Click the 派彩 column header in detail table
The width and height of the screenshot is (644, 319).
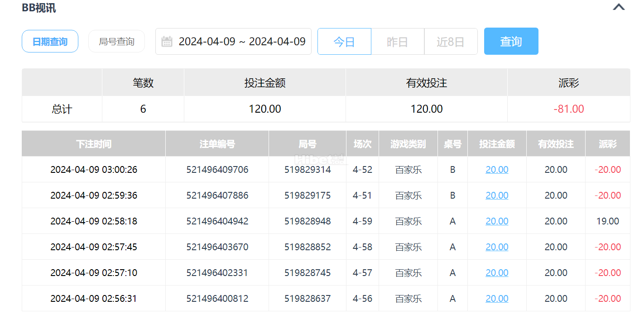pyautogui.click(x=608, y=144)
